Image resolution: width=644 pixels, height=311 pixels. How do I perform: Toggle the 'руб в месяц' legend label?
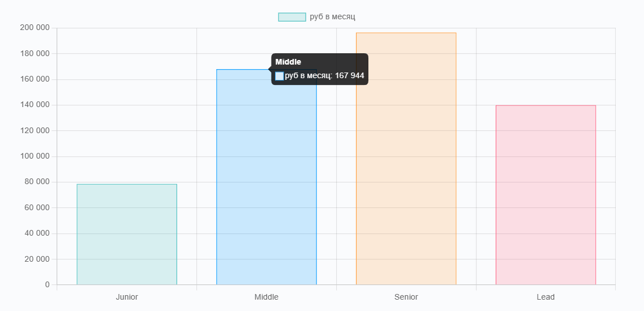[x=332, y=17]
